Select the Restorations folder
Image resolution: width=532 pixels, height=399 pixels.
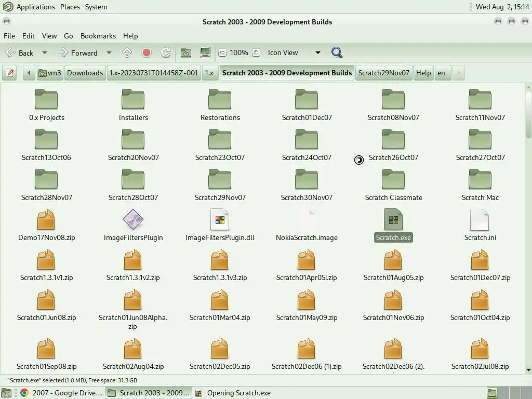pyautogui.click(x=220, y=105)
